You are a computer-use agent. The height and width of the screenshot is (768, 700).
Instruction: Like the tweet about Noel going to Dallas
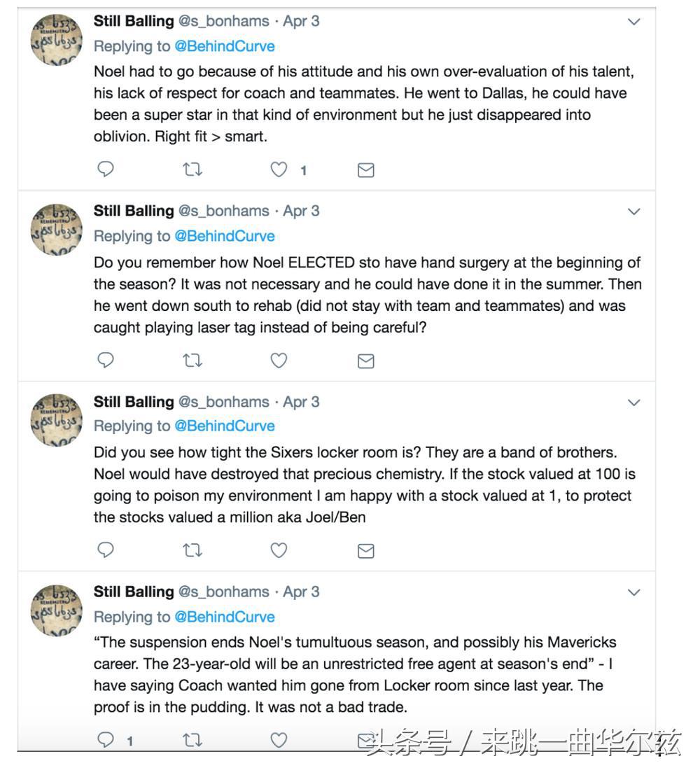[278, 169]
